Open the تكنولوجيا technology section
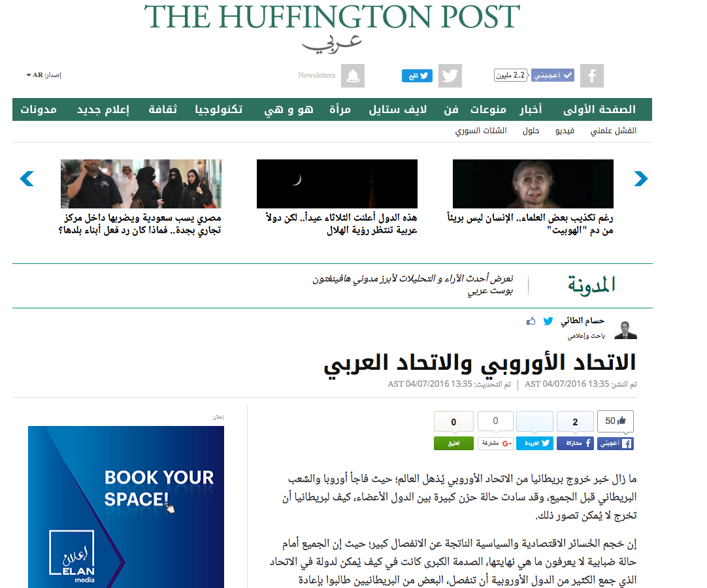This screenshot has height=588, width=707. [219, 110]
